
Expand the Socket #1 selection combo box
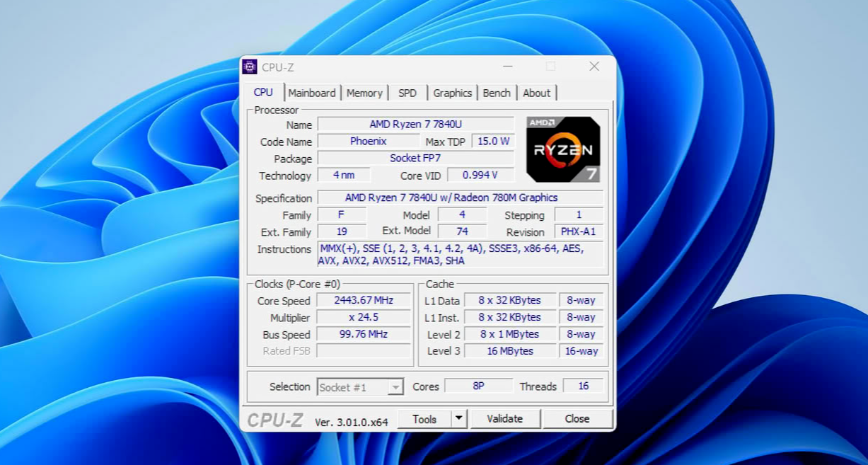(360, 387)
